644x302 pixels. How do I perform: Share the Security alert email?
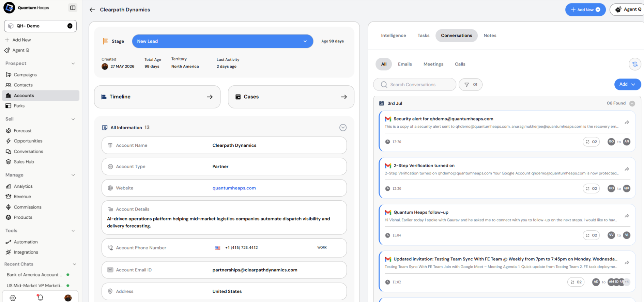click(x=627, y=123)
